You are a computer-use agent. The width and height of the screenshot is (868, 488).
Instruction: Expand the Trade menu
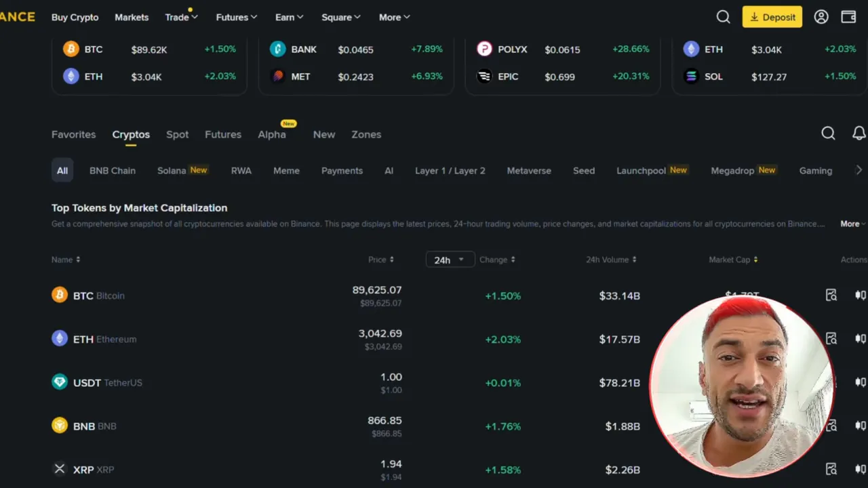(x=181, y=17)
